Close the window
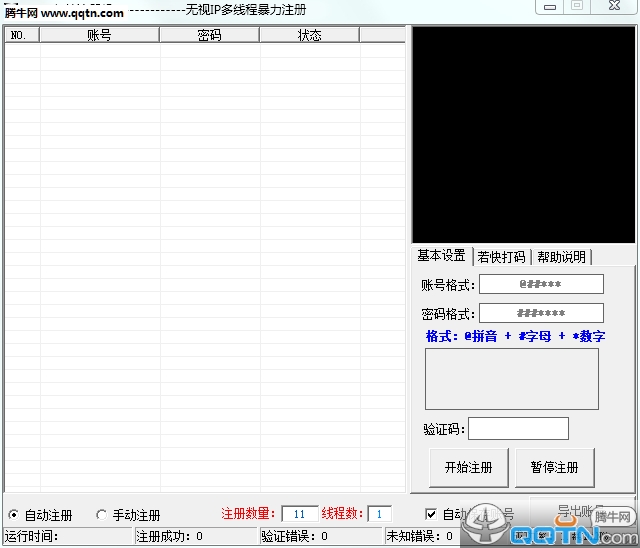The height and width of the screenshot is (548, 640). coord(614,5)
